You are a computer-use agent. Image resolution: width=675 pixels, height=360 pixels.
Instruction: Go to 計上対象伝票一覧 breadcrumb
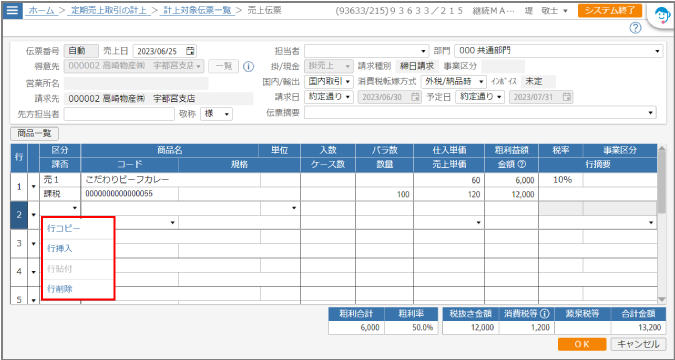[197, 10]
